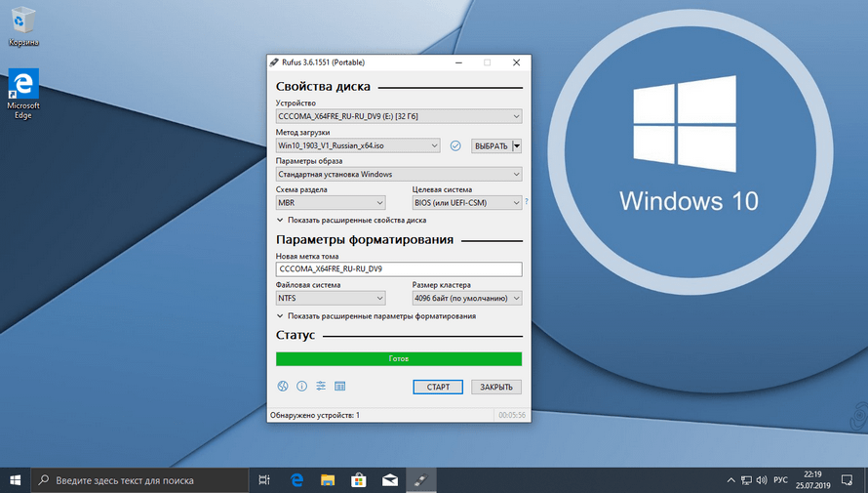The image size is (868, 493).
Task: Open Microsoft Edge desktop shortcut
Action: 23,94
